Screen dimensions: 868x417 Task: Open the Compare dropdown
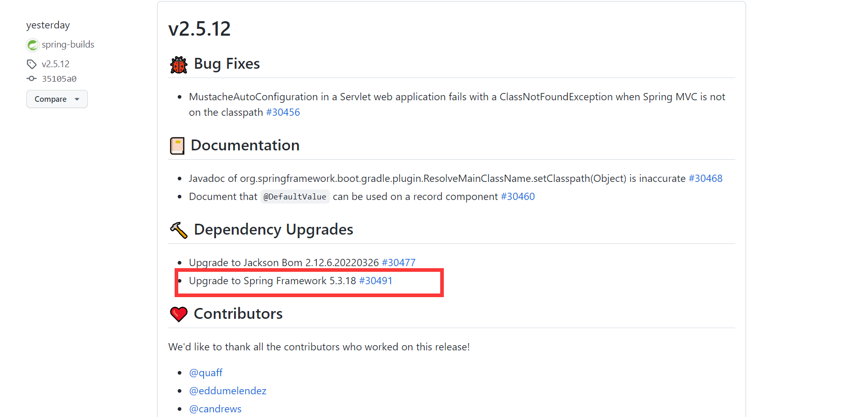pyautogui.click(x=57, y=99)
